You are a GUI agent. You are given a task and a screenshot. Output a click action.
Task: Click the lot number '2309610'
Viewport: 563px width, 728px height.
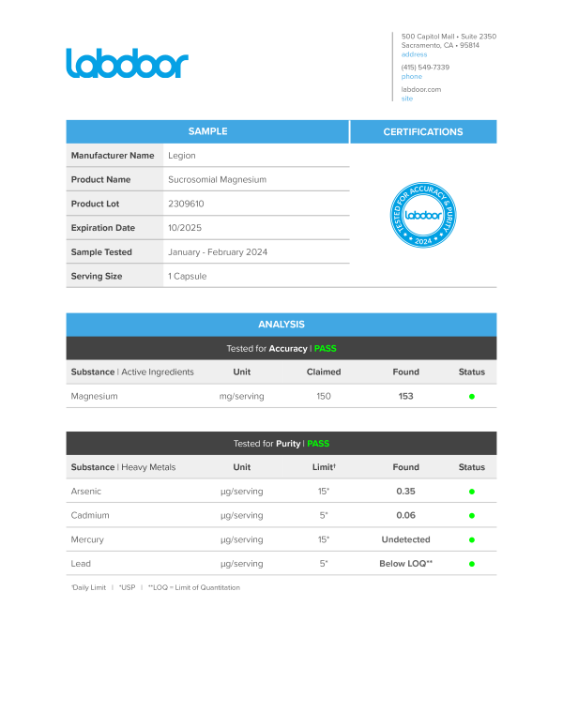click(186, 204)
